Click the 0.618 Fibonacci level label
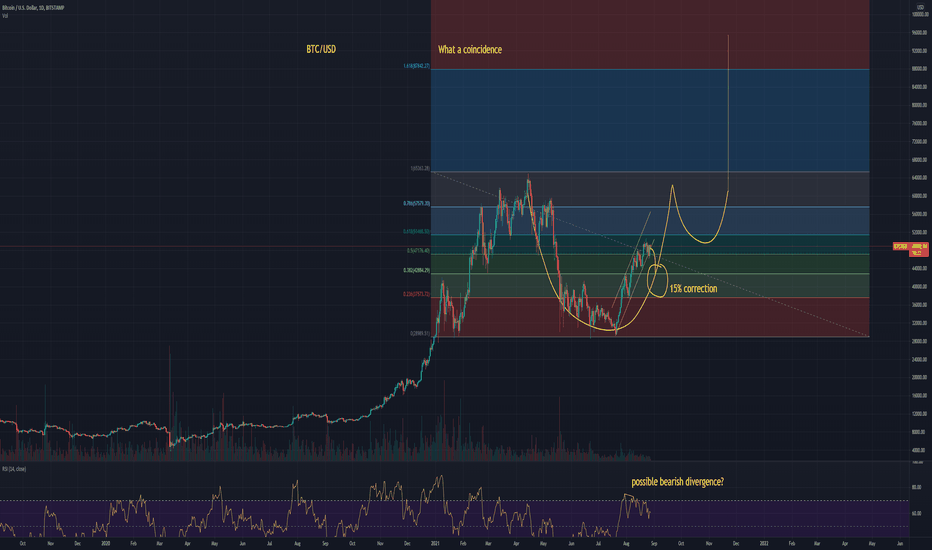932x550 pixels. click(416, 231)
